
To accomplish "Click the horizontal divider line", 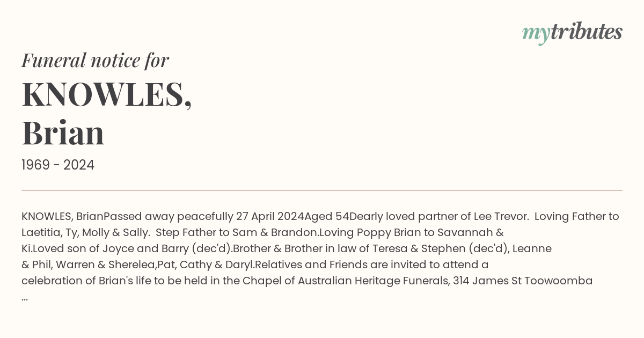I will coord(322,190).
